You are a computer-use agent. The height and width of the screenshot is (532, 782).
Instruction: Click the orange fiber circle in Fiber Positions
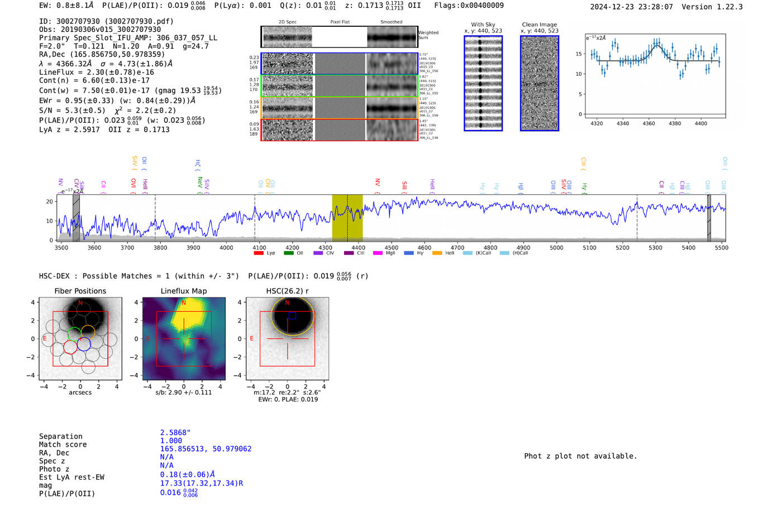click(88, 332)
